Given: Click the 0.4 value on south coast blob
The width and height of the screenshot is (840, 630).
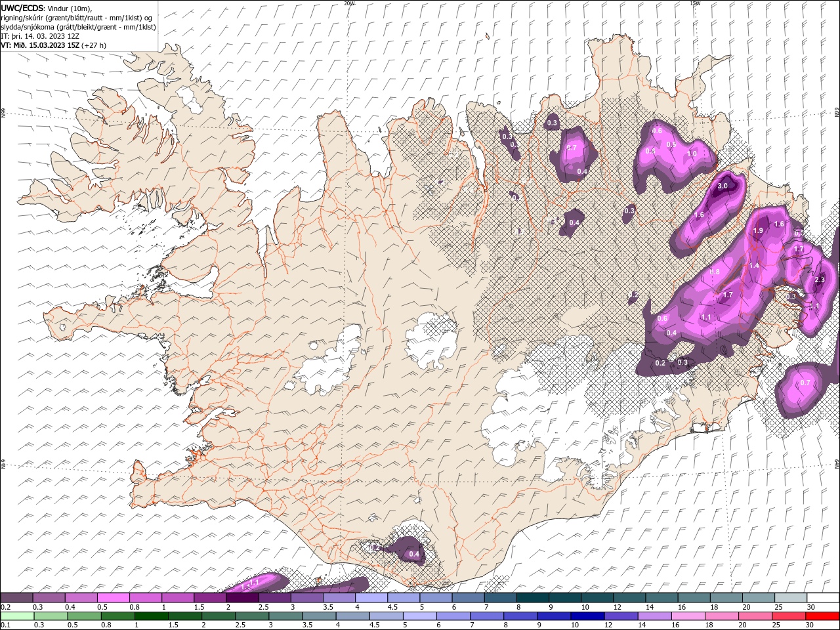Looking at the screenshot, I should (x=414, y=555).
